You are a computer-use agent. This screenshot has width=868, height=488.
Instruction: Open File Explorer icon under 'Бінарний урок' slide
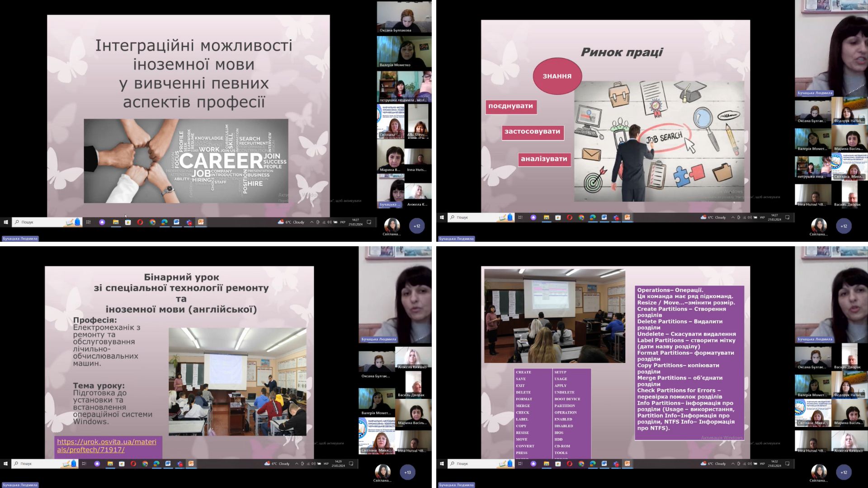click(110, 464)
